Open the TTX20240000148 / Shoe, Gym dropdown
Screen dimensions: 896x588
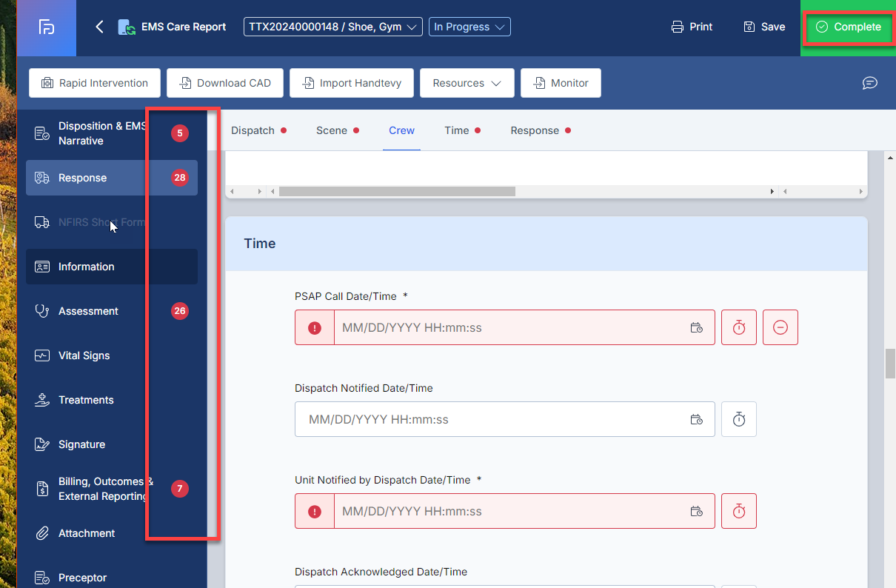click(x=333, y=27)
